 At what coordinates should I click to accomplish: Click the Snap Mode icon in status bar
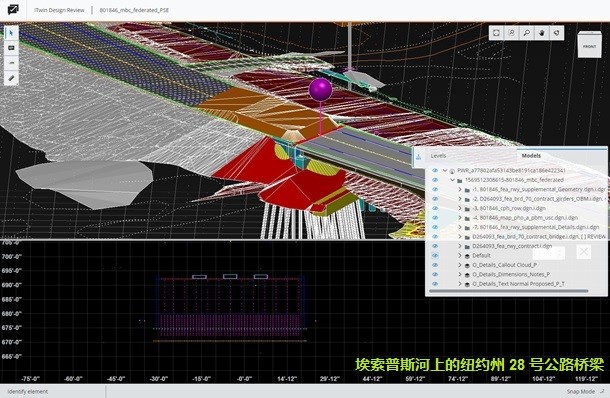(602, 391)
